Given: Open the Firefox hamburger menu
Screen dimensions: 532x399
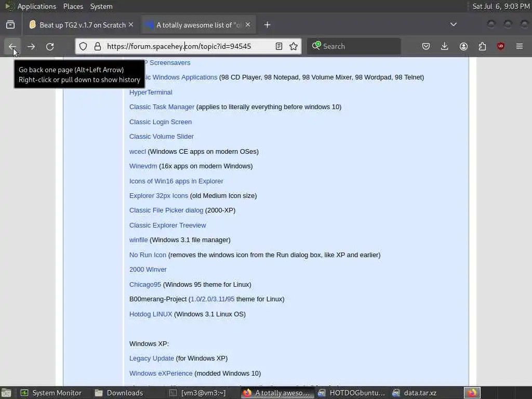Looking at the screenshot, I should [520, 46].
